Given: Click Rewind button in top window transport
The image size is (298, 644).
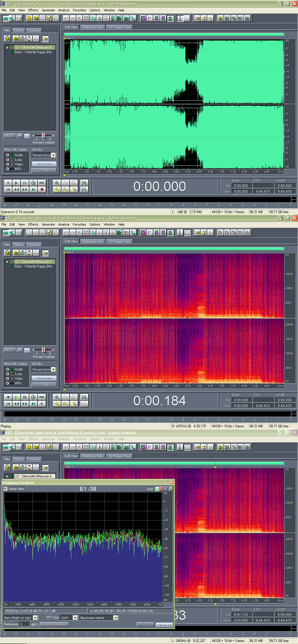Looking at the screenshot, I should [x=16, y=189].
